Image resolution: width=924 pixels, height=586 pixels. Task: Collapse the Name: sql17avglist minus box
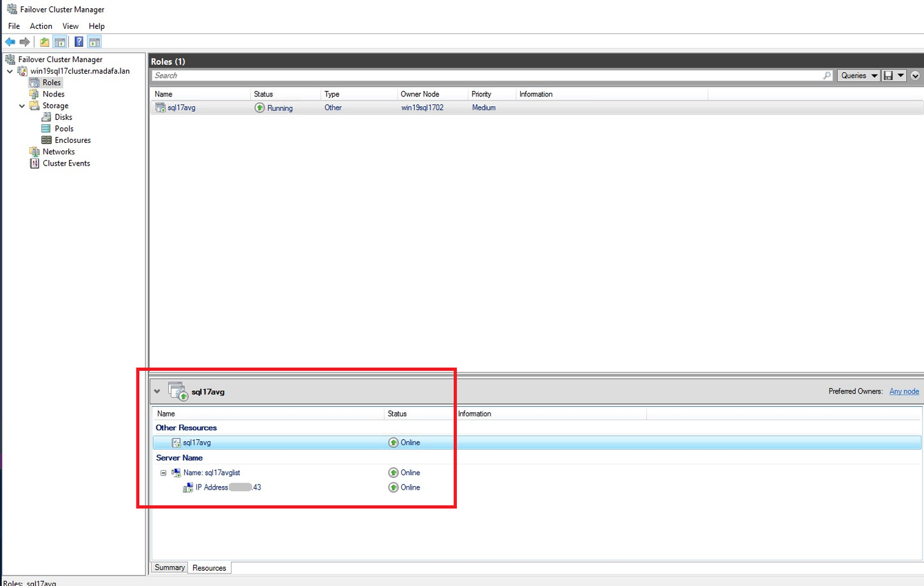point(163,473)
